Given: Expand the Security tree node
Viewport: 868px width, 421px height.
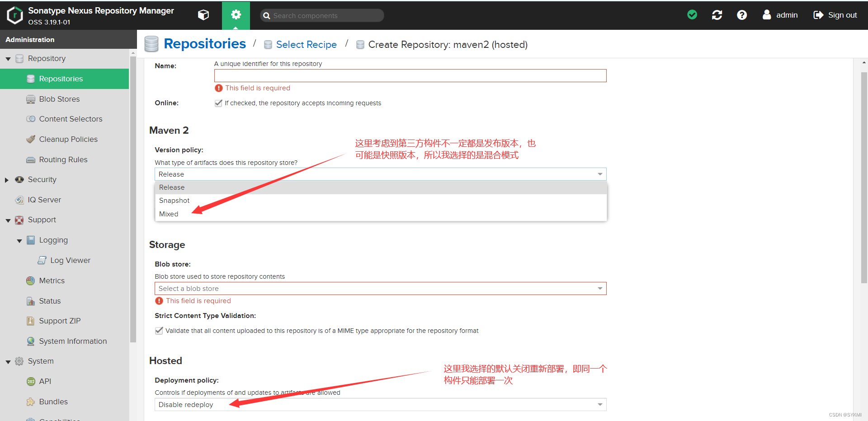Looking at the screenshot, I should 7,180.
